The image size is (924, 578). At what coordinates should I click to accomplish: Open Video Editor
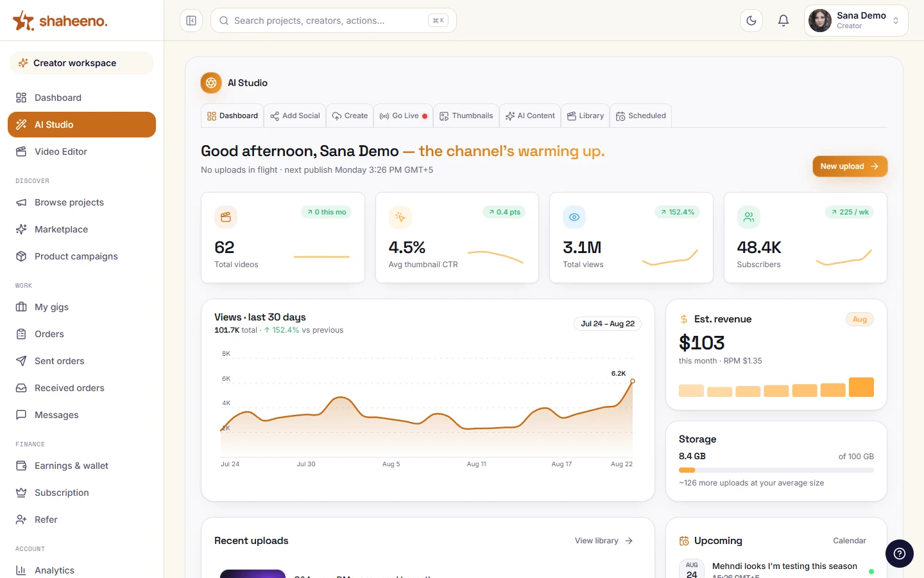point(81,152)
